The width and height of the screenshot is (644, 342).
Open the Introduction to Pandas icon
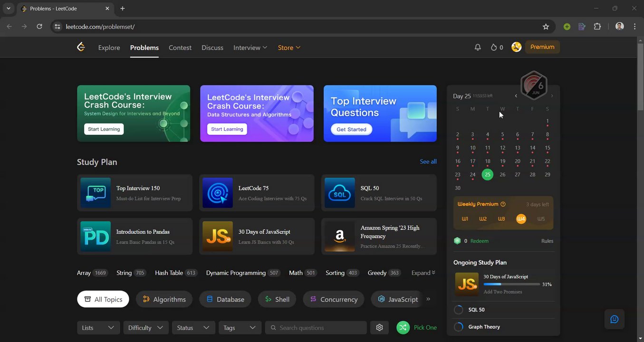tap(96, 236)
